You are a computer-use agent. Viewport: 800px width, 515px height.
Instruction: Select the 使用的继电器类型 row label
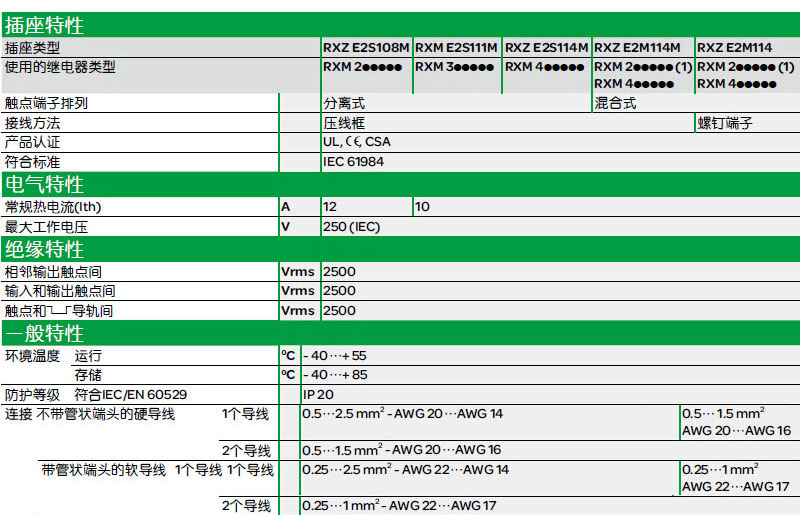tap(60, 67)
